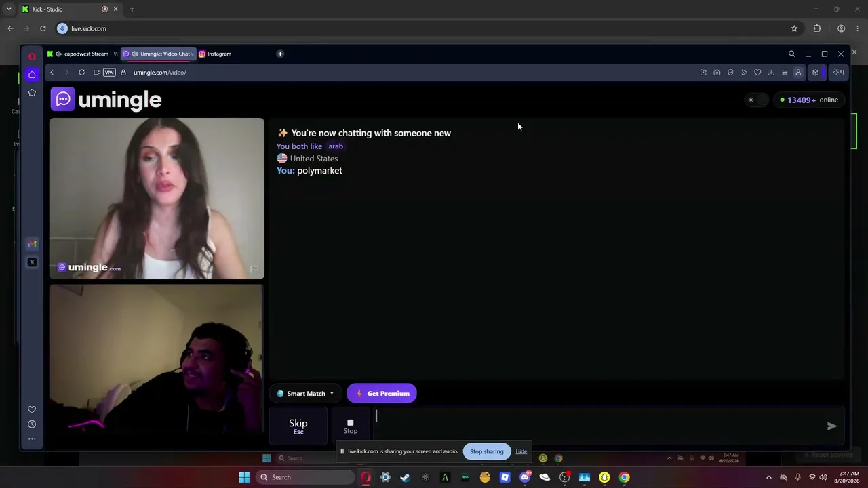The width and height of the screenshot is (868, 488).
Task: Open the Chrome profile icon
Action: point(842,28)
